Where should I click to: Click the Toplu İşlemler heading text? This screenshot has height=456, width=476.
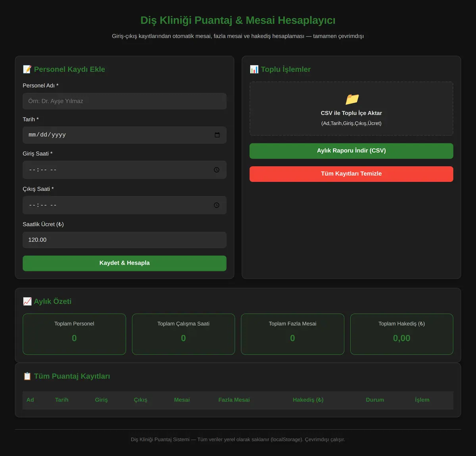click(286, 69)
